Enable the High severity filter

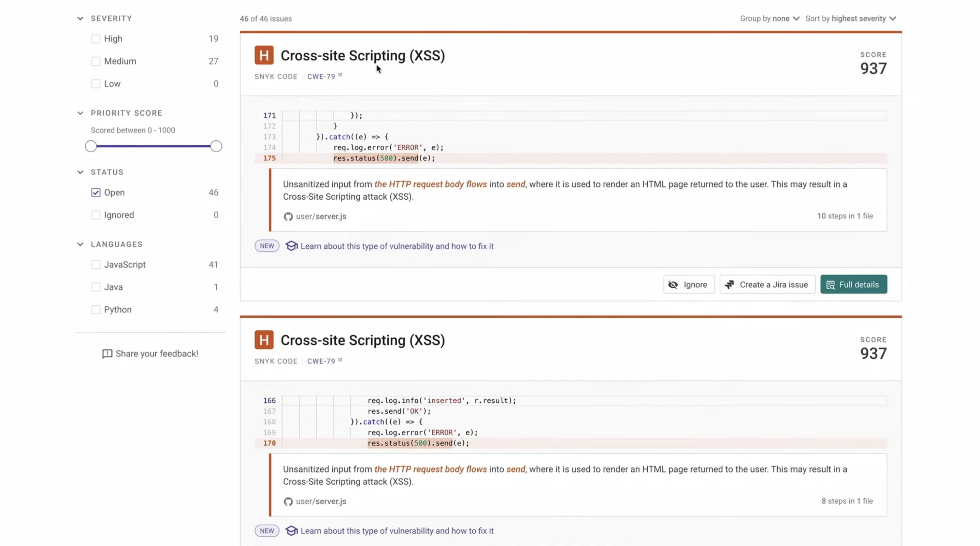tap(96, 39)
